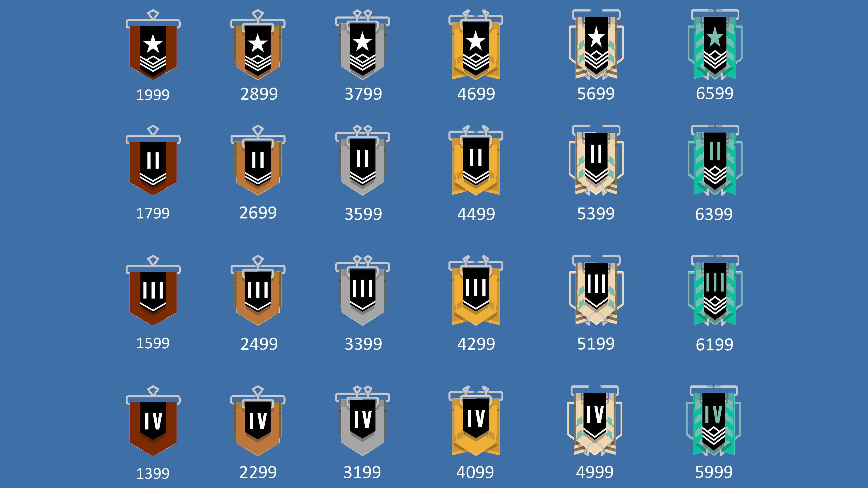
Task: Select the 3599 rating label
Action: (363, 214)
